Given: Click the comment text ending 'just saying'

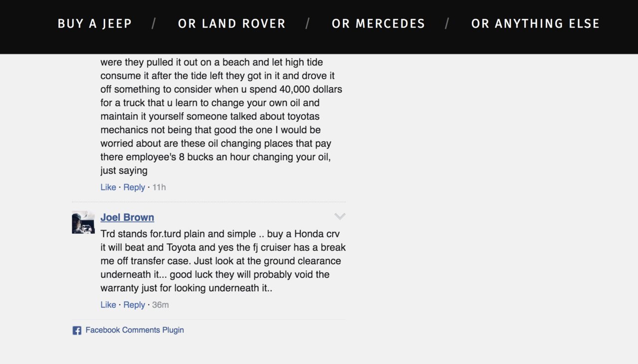Looking at the screenshot, I should pos(221,116).
